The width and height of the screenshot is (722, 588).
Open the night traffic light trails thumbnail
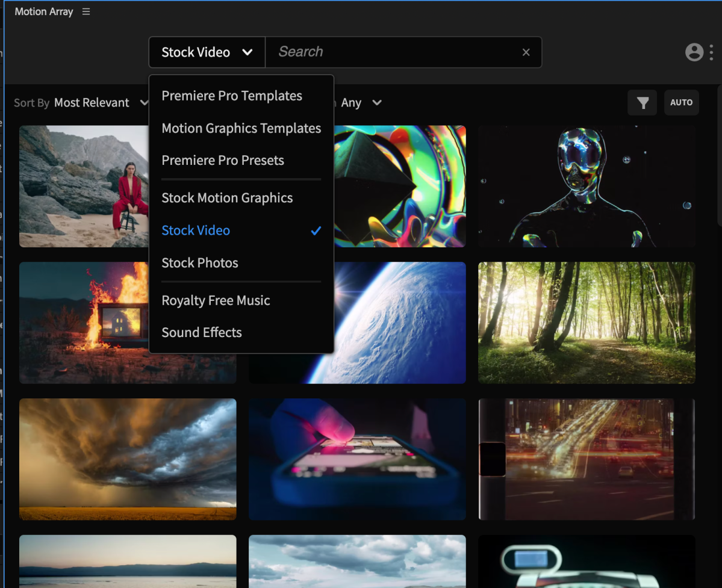[587, 459]
